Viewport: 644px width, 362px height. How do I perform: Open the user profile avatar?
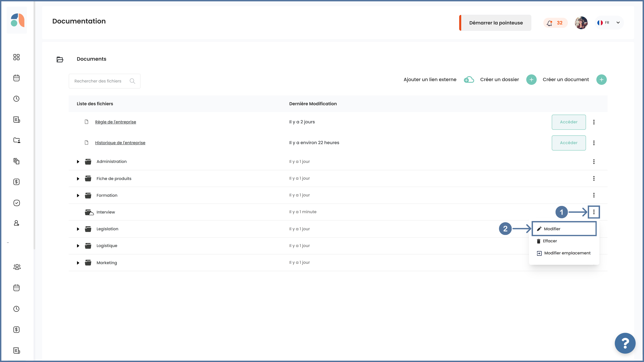(x=581, y=23)
